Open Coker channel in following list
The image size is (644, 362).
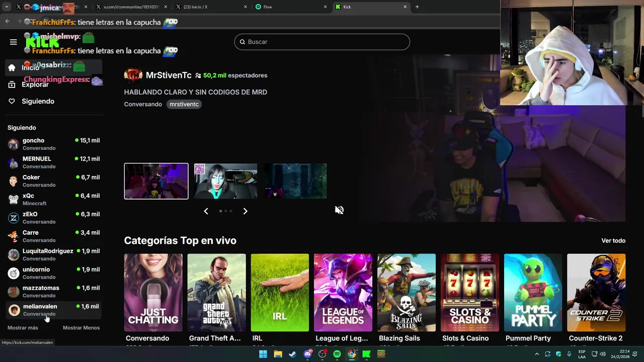click(53, 181)
